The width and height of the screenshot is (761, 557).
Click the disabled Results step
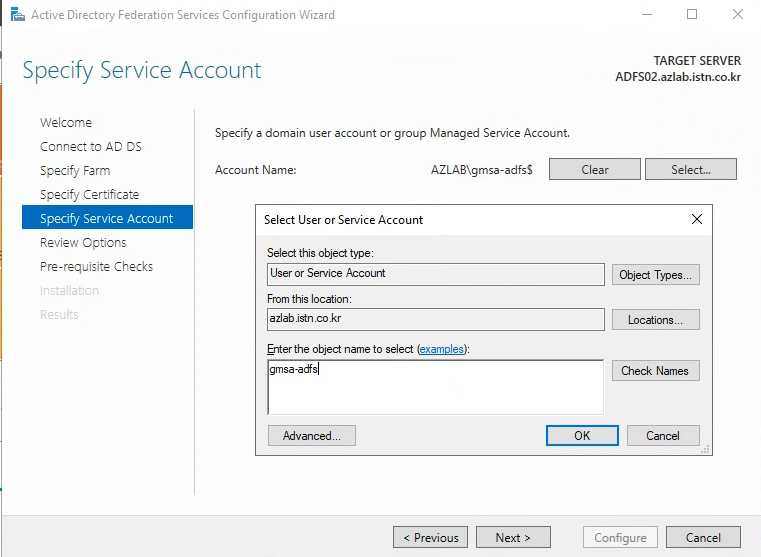pyautogui.click(x=59, y=314)
